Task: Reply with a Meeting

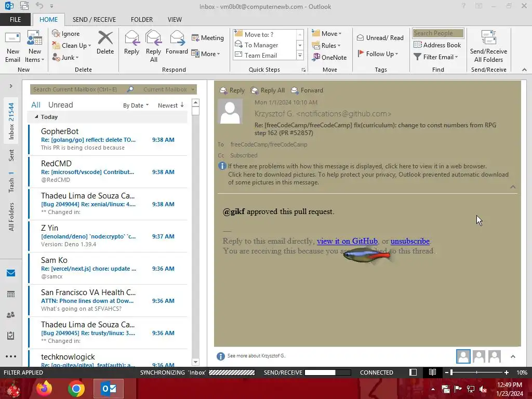Action: (x=208, y=37)
